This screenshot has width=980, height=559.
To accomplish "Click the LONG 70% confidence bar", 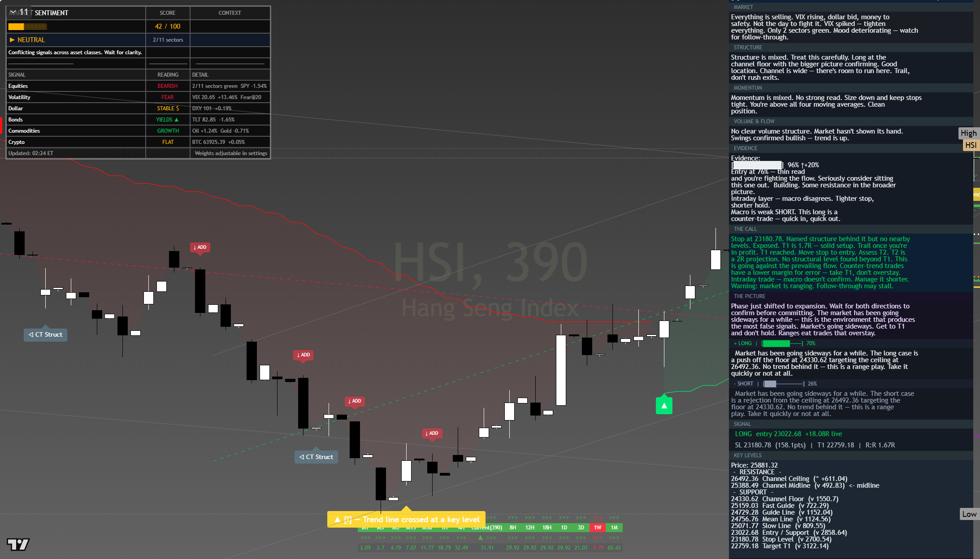I will pos(782,343).
